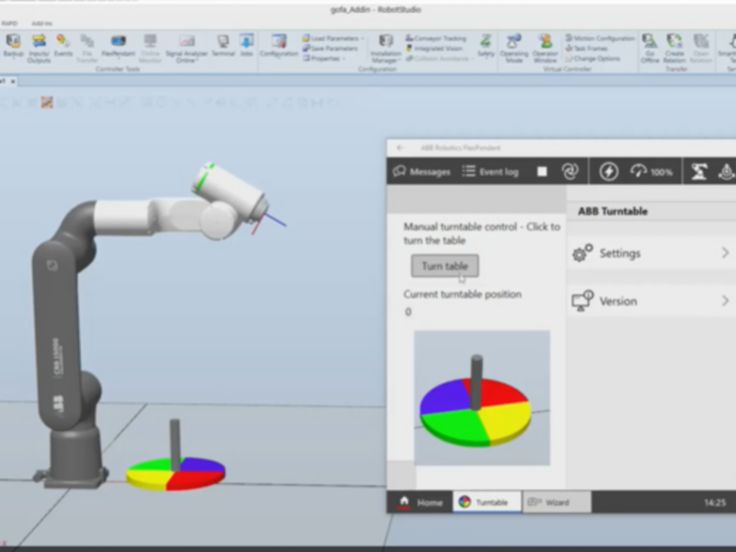The width and height of the screenshot is (736, 552).
Task: Toggle motors state lightning icon
Action: pyautogui.click(x=608, y=171)
